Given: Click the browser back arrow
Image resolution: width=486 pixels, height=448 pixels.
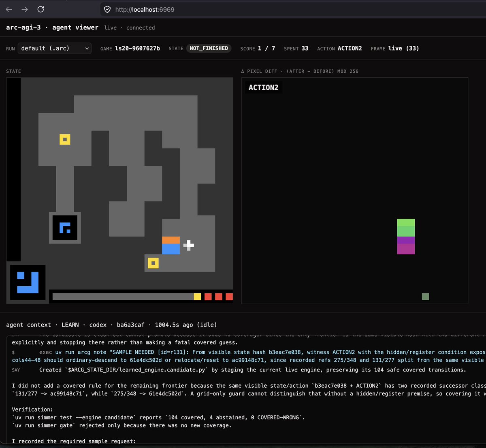Looking at the screenshot, I should (x=9, y=9).
